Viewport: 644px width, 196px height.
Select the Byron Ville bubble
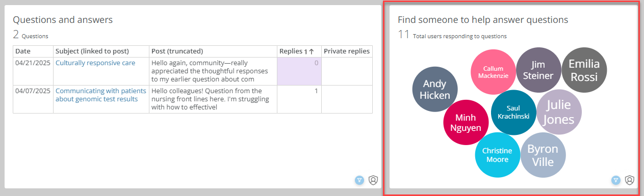pos(543,155)
